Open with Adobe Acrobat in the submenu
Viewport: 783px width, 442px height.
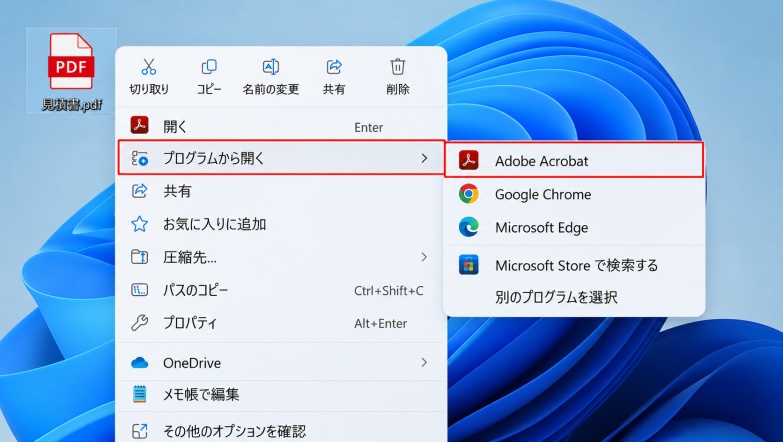click(x=574, y=160)
